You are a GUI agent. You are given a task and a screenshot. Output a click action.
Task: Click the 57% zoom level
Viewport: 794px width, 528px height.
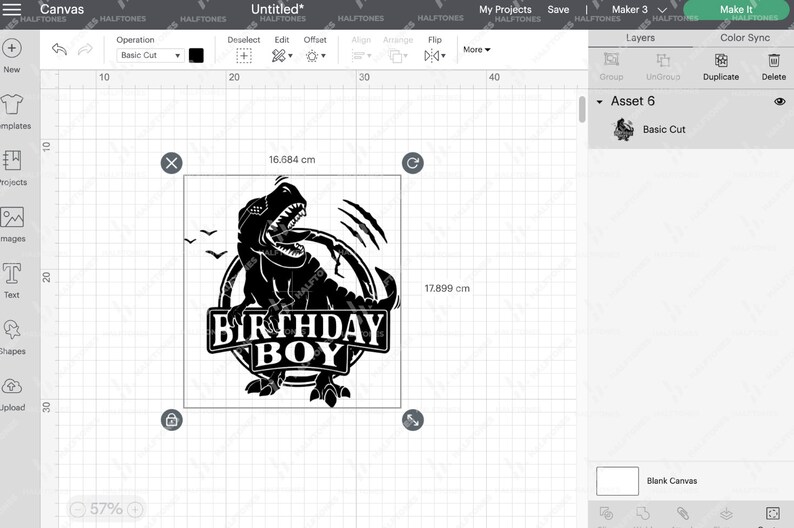106,509
